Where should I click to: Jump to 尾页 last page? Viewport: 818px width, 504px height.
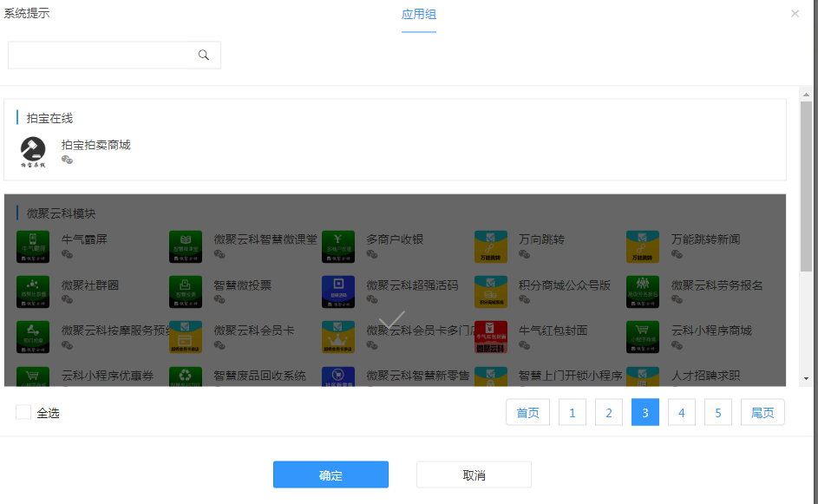tap(762, 412)
